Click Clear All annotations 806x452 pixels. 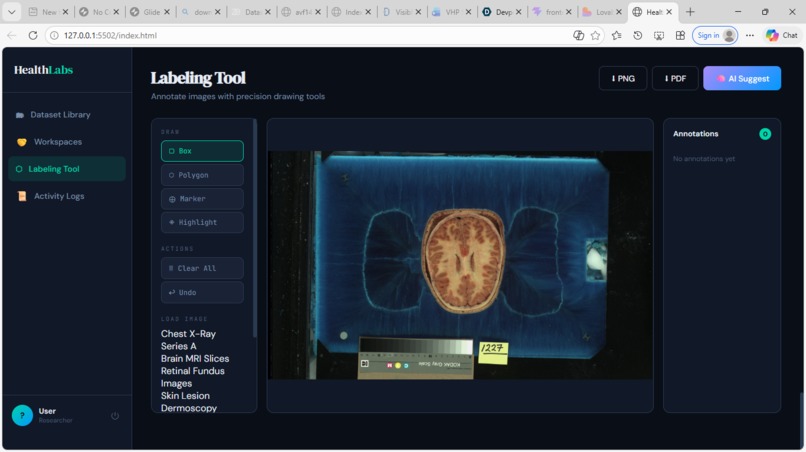(202, 268)
